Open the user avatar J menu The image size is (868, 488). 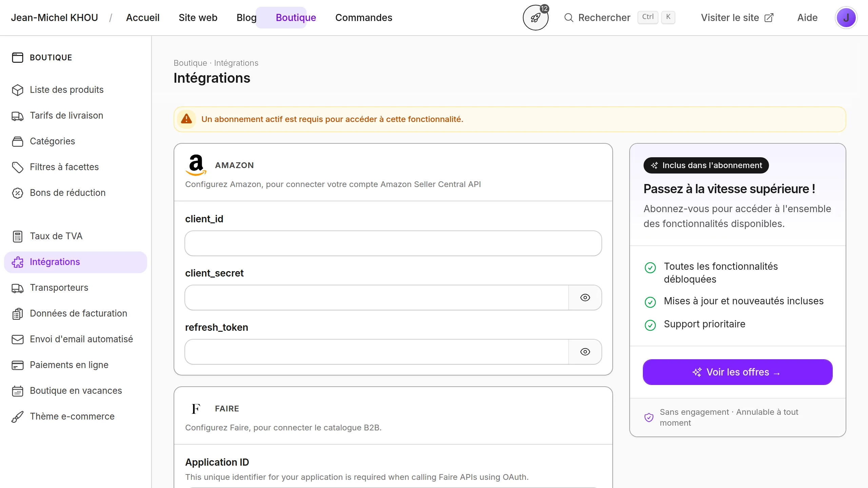coord(846,18)
